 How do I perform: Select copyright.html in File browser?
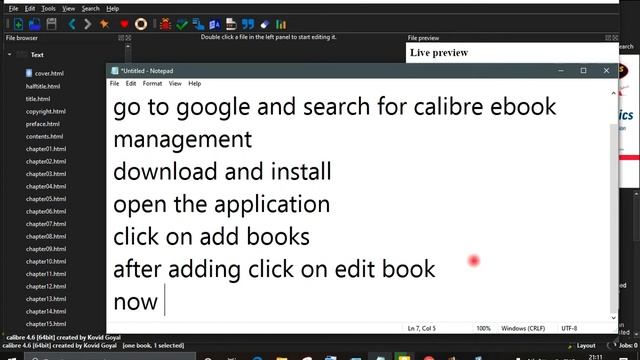coord(46,111)
